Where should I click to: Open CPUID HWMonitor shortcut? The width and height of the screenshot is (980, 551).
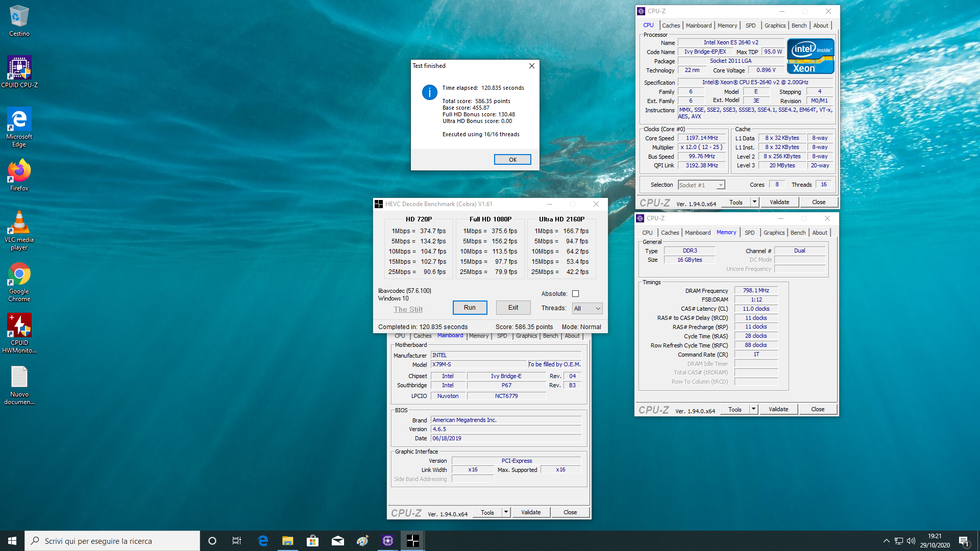click(19, 333)
